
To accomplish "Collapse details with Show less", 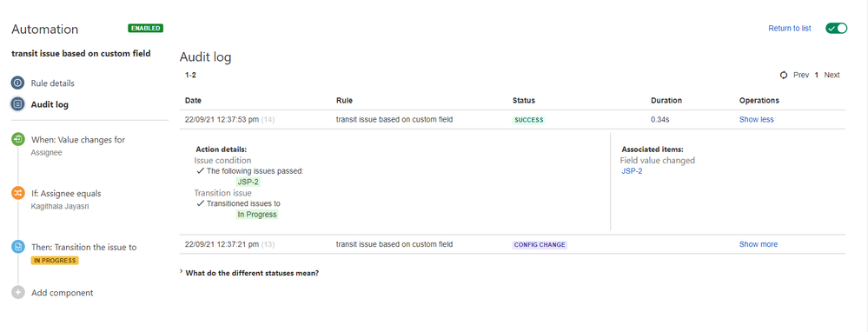I will coord(756,120).
